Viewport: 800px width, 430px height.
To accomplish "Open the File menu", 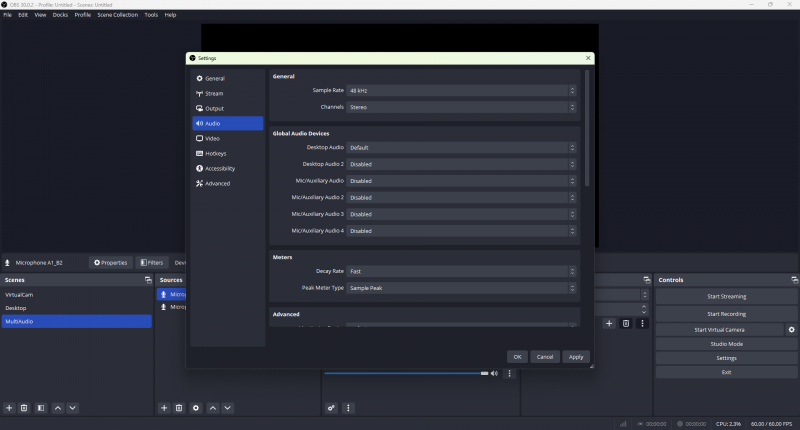I will coord(8,15).
